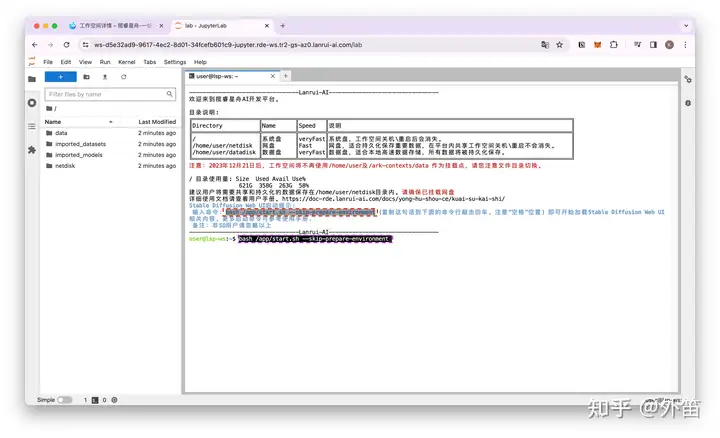Create a new folder in file browser
The image size is (720, 438).
pos(86,77)
